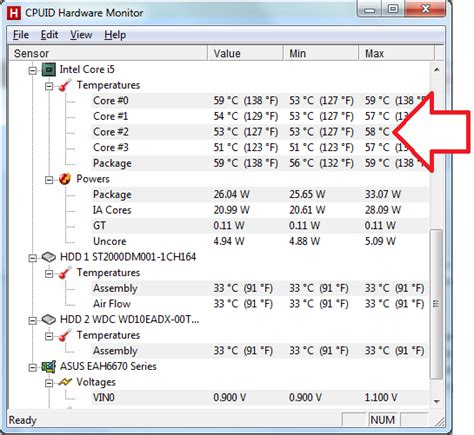Click the flame icon next to Powers
The width and height of the screenshot is (474, 435).
pyautogui.click(x=65, y=179)
